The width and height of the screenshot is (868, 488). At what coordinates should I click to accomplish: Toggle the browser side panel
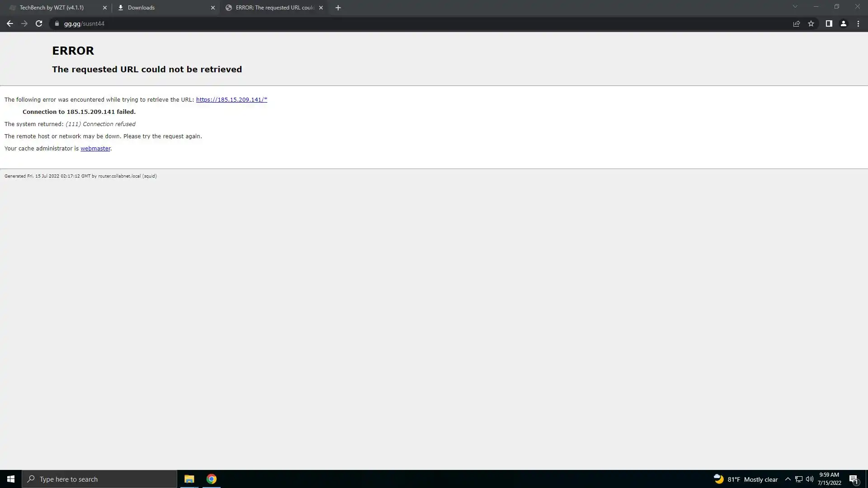coord(829,23)
